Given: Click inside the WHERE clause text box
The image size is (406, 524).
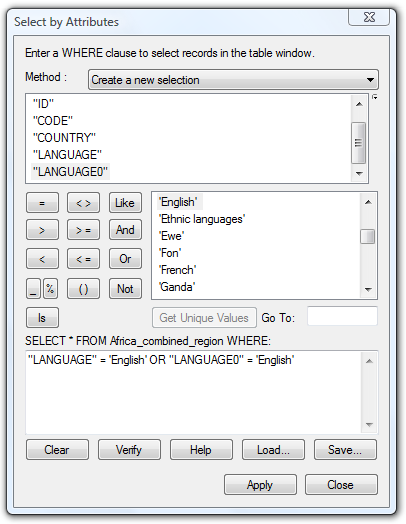Looking at the screenshot, I should pos(194,392).
